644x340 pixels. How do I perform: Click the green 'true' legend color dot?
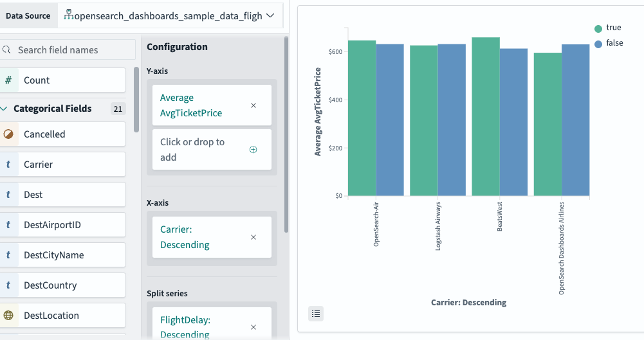click(x=598, y=28)
